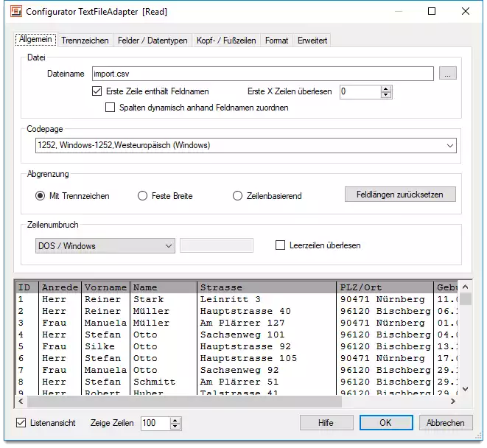Click the Dateiname input field
487x448 pixels.
(x=262, y=73)
